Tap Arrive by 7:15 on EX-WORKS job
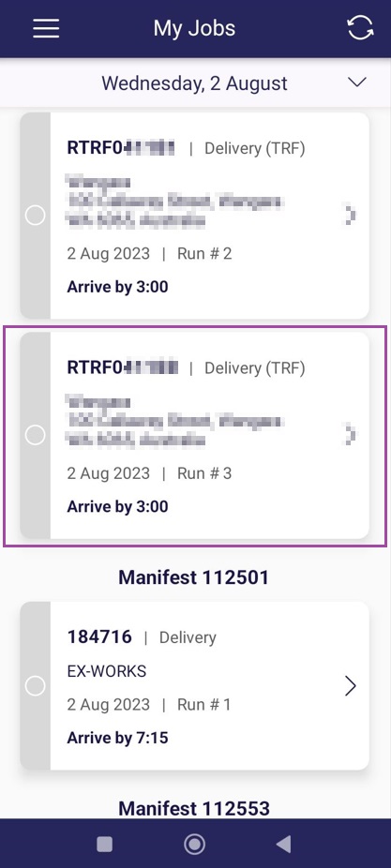The height and width of the screenshot is (868, 391). 117,738
